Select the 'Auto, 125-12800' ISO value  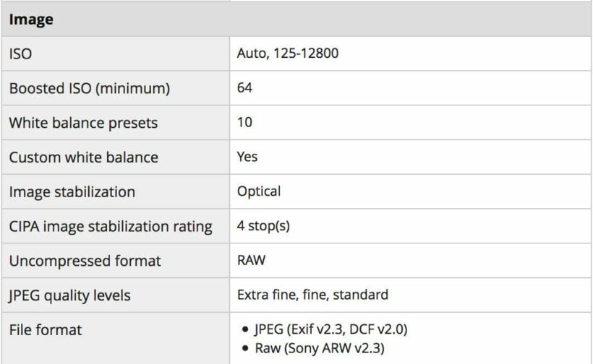[287, 53]
